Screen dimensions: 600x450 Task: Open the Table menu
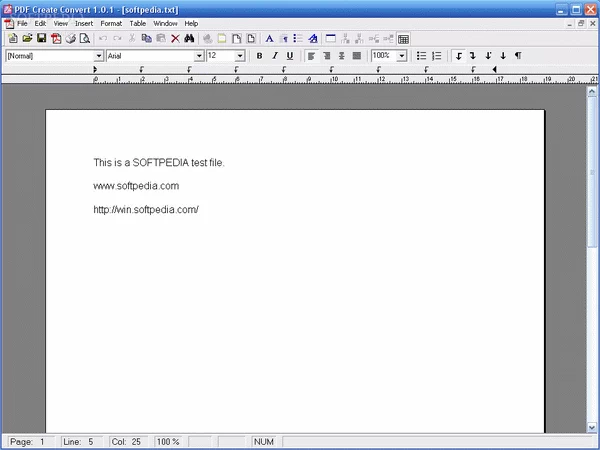137,23
